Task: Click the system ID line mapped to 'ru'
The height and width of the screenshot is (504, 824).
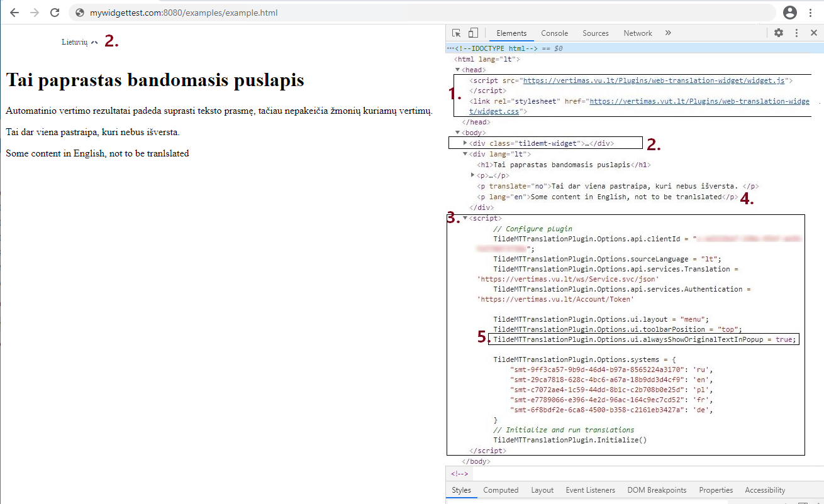Action: pyautogui.click(x=612, y=370)
